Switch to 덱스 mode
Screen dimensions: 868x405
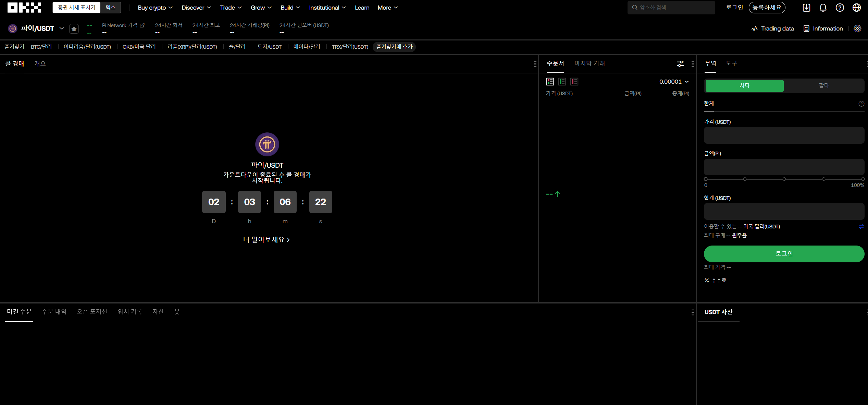tap(111, 8)
